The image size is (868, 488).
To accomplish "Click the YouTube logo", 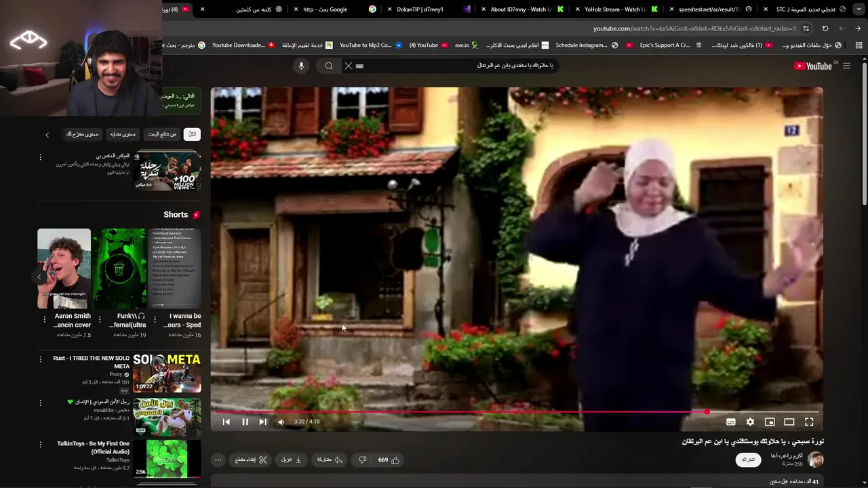I will 812,66.
